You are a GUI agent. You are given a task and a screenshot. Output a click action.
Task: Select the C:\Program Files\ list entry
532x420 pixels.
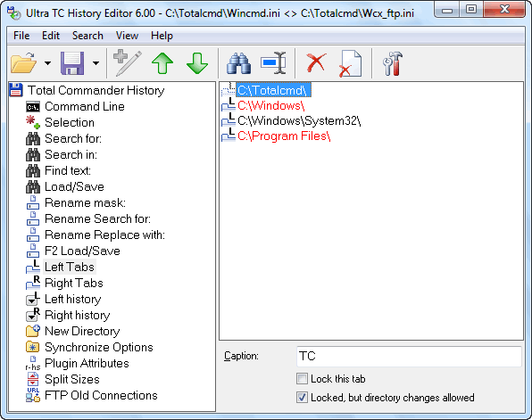284,136
